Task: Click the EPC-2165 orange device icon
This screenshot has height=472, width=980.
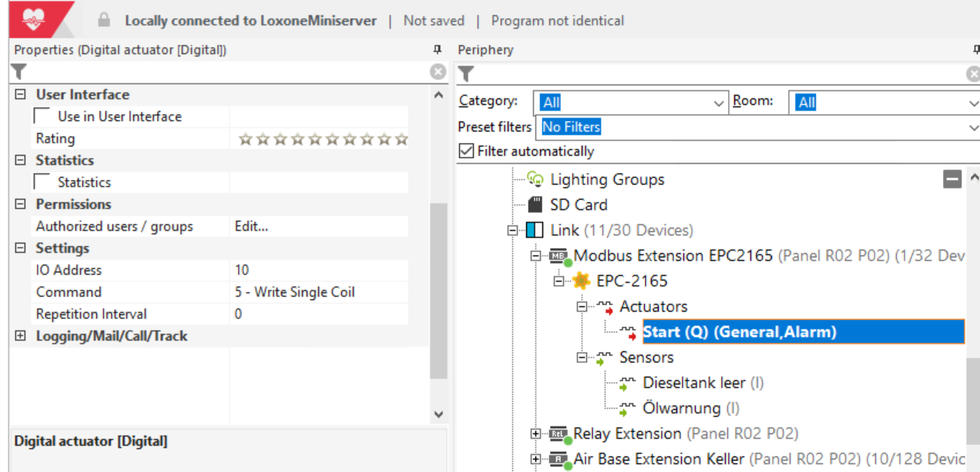Action: [581, 281]
